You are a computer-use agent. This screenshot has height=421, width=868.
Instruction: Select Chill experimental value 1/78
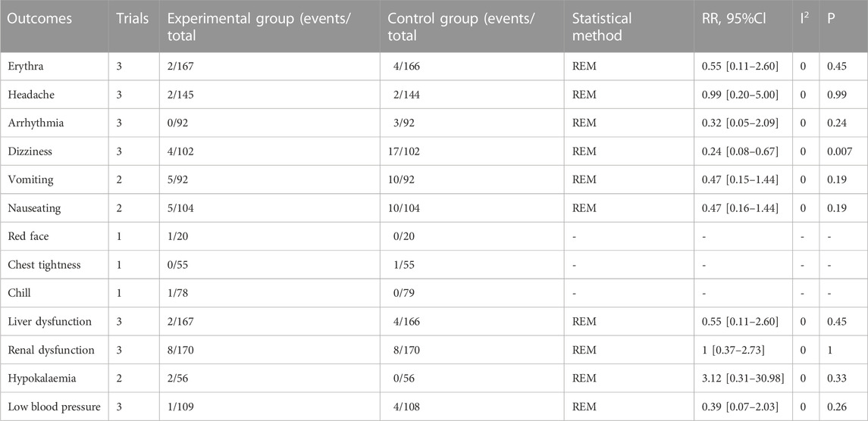tap(178, 293)
